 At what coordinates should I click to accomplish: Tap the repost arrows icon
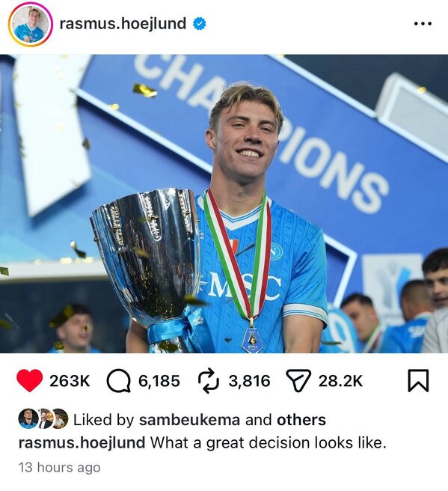(x=208, y=381)
